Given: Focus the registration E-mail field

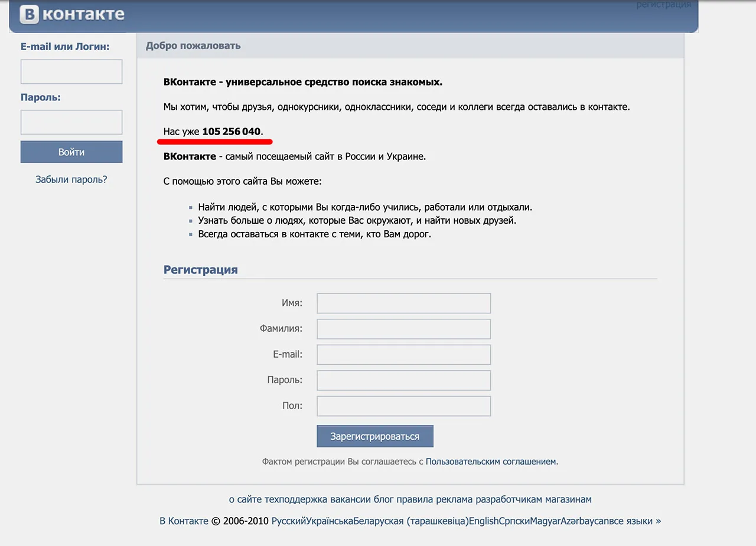Looking at the screenshot, I should pos(404,355).
